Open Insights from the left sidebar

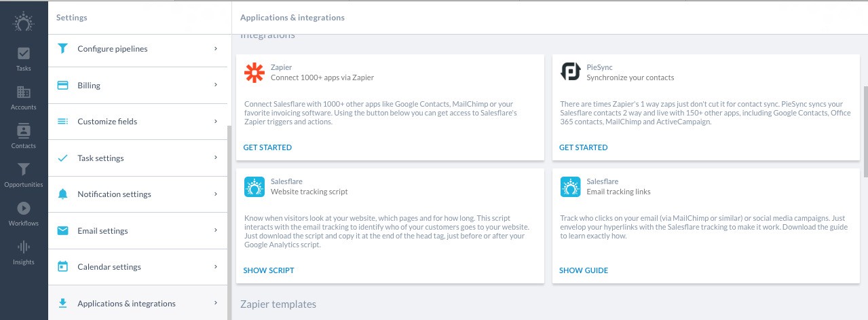coord(24,253)
